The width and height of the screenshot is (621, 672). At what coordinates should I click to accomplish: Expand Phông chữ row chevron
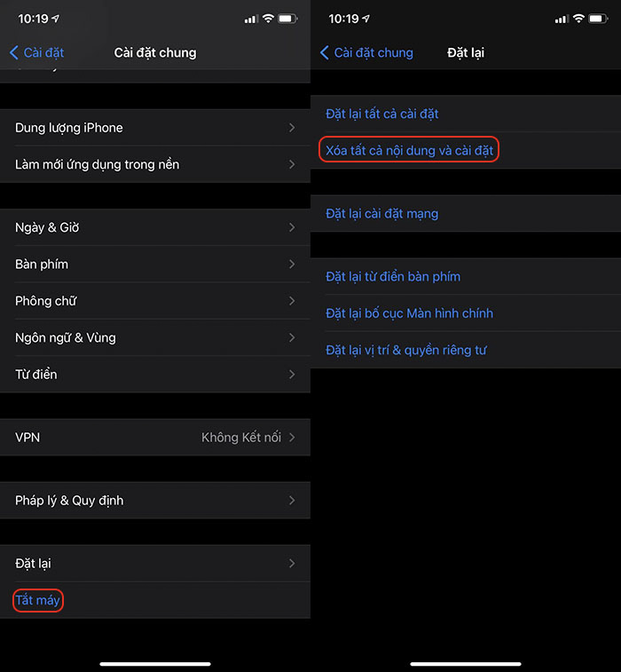[292, 301]
